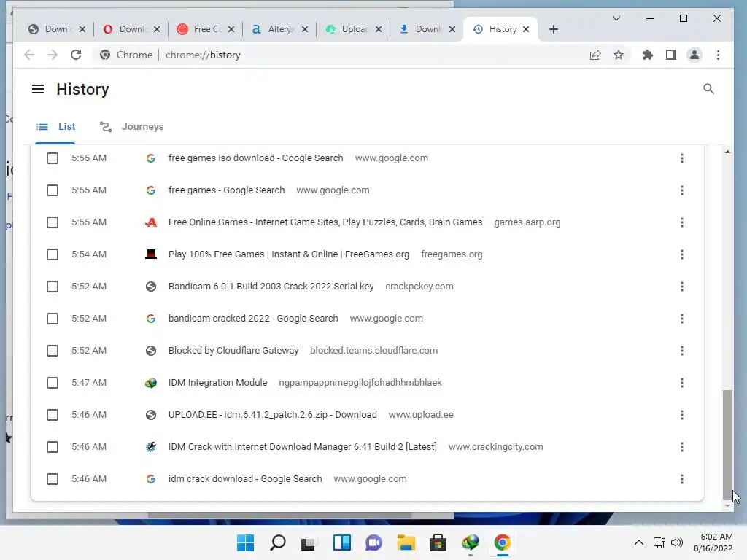
Task: Check the Free Online Games aarp entry
Action: [53, 222]
